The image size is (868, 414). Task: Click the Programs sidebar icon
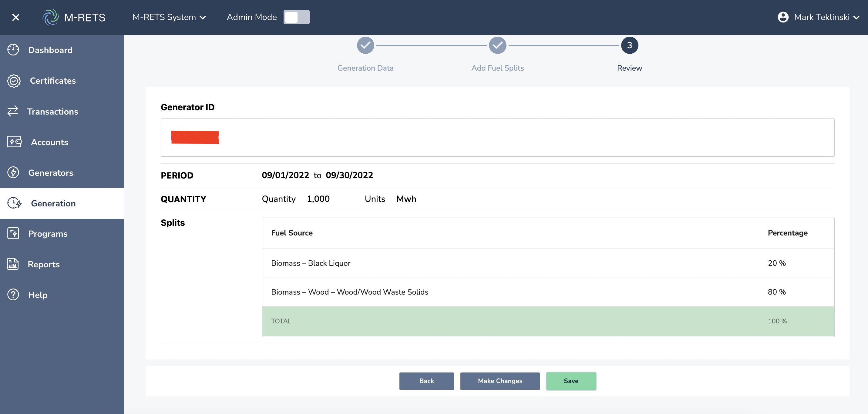[x=13, y=233]
